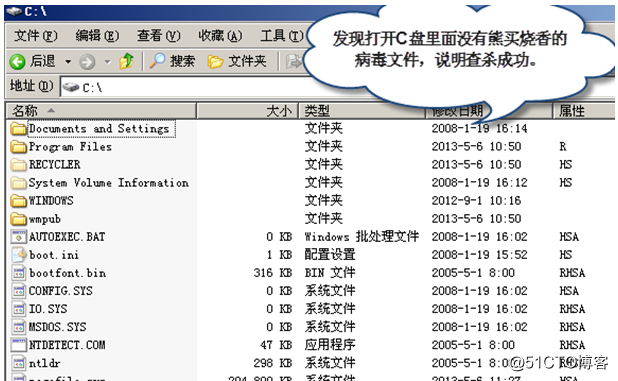
Task: Click the CONFIG.SYS file icon
Action: 19,291
